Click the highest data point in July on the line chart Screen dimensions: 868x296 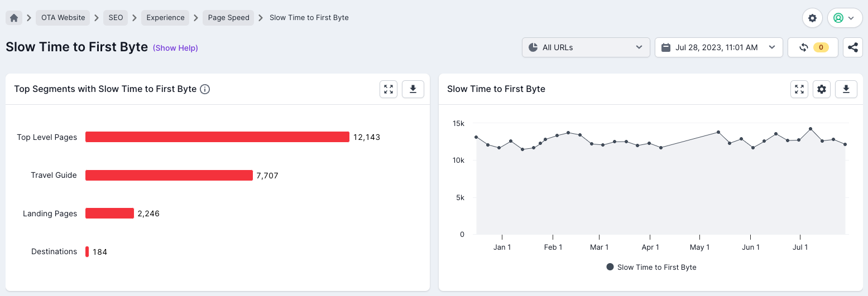click(x=811, y=129)
